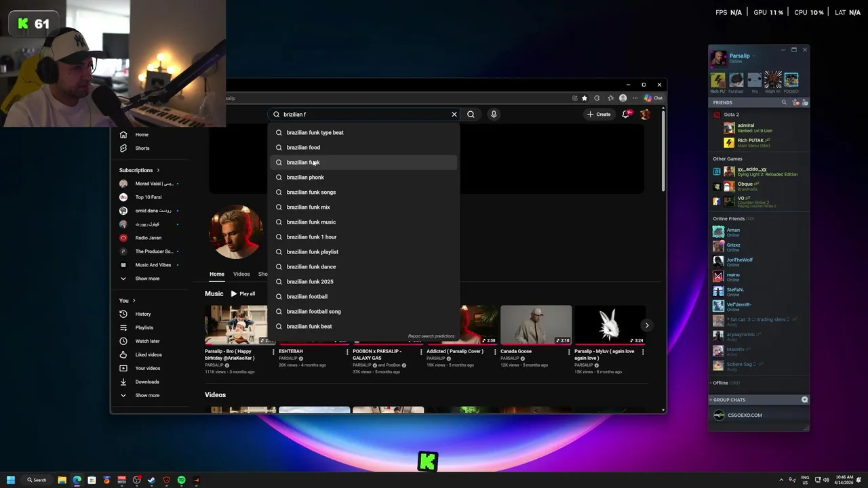Image resolution: width=868 pixels, height=488 pixels.
Task: Click Play all for Music
Action: click(x=243, y=294)
